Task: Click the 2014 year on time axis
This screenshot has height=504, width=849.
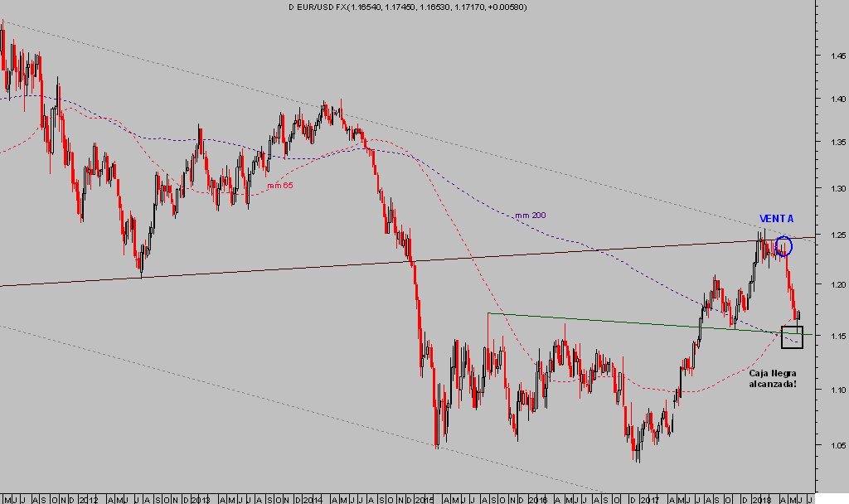Action: 312,500
